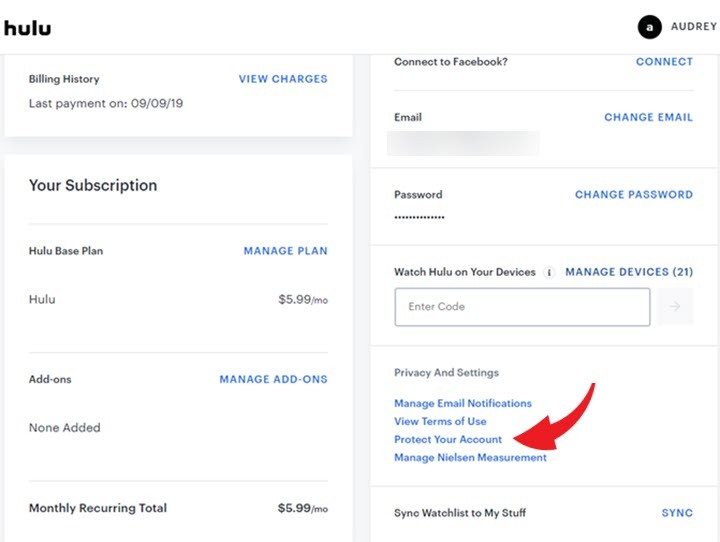
Task: Click CHANGE PASSWORD
Action: click(634, 194)
